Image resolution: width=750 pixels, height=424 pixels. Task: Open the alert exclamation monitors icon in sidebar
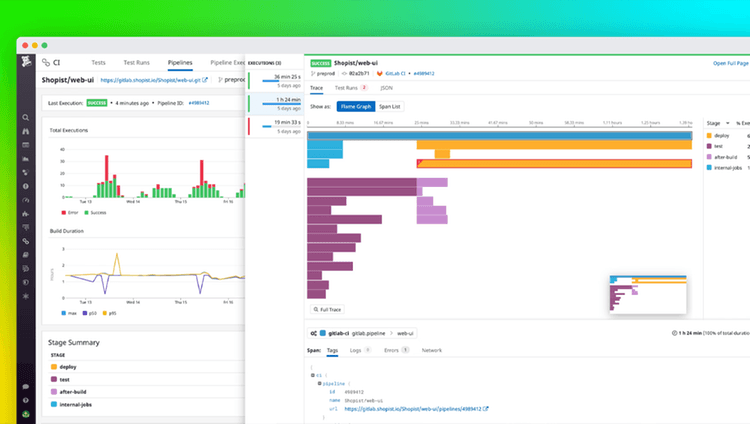[x=26, y=186]
